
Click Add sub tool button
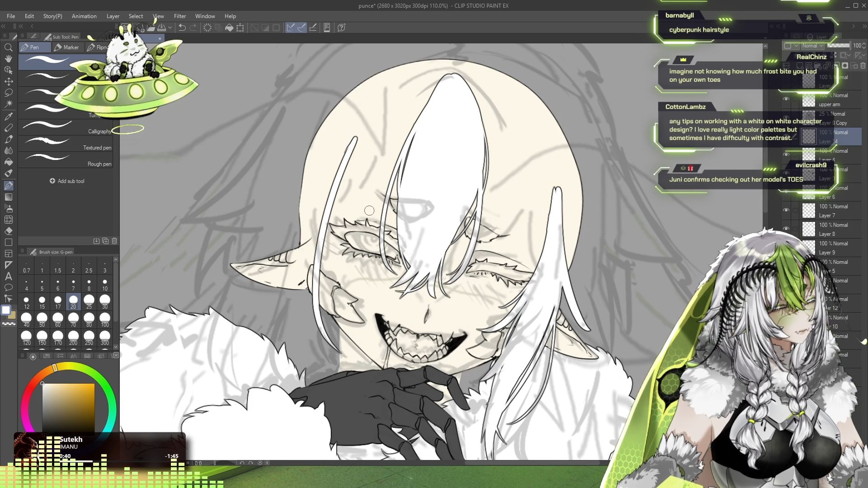click(67, 181)
